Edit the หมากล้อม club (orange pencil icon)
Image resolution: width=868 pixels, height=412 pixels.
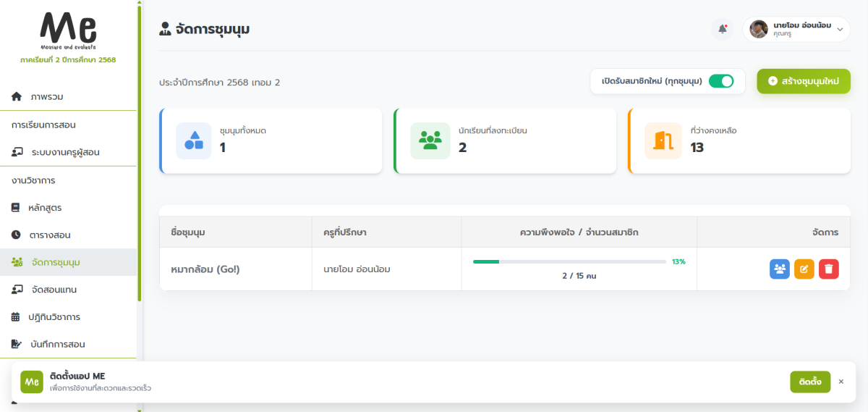coord(804,269)
